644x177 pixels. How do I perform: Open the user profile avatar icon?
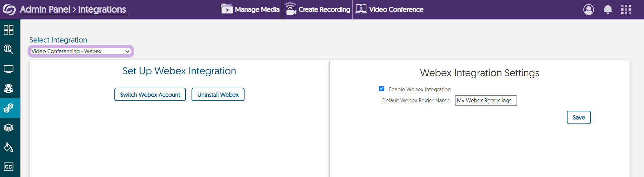click(588, 9)
